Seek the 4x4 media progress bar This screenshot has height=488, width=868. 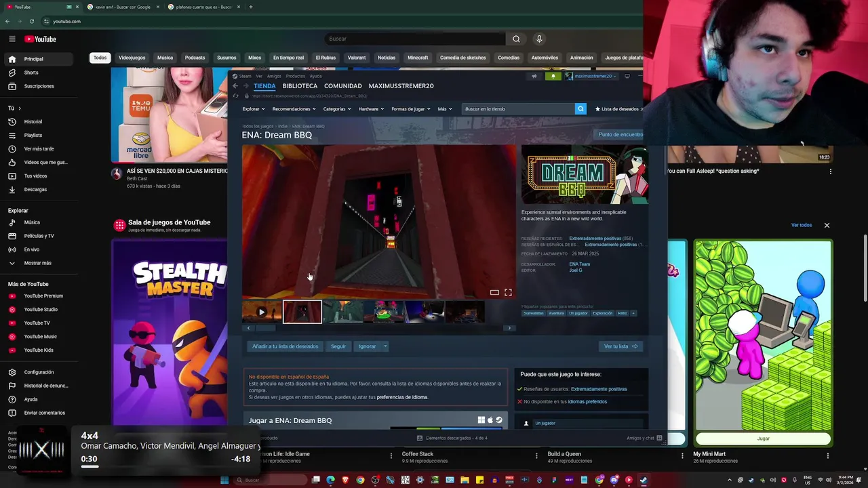[165, 466]
